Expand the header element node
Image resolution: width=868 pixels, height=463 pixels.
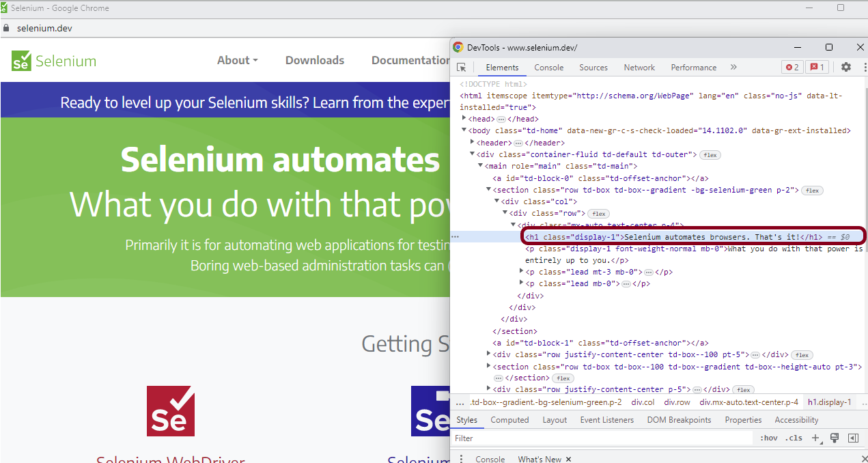click(x=471, y=142)
